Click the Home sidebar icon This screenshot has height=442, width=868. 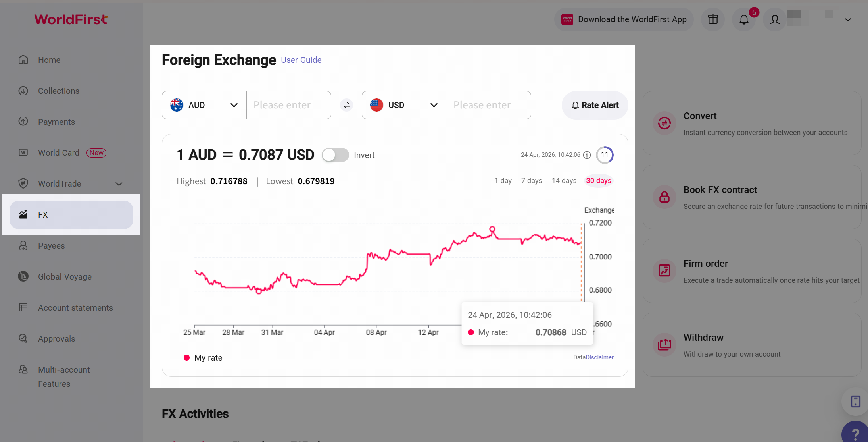23,60
